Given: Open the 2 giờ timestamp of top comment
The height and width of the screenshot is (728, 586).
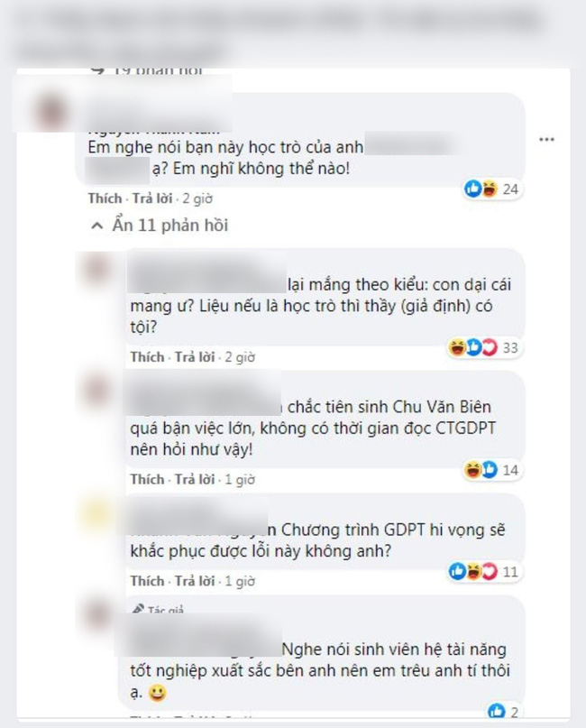Looking at the screenshot, I should click(x=197, y=198).
